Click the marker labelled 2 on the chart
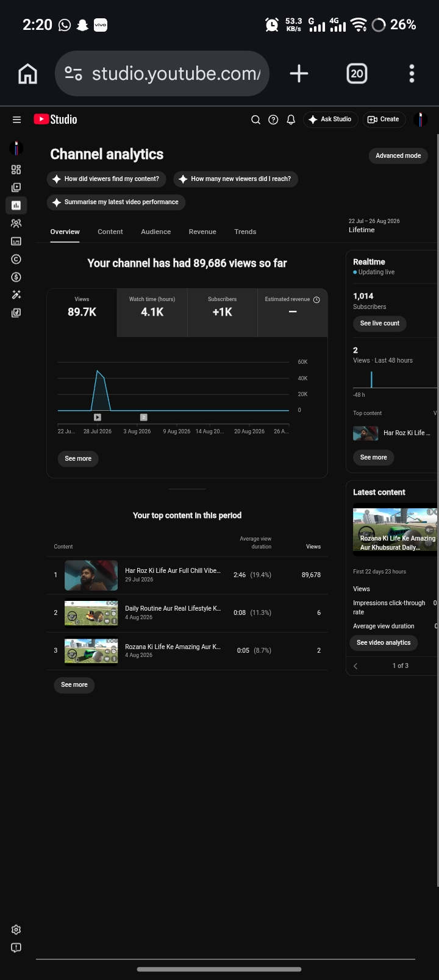Viewport: 439px width, 980px height. tap(144, 417)
